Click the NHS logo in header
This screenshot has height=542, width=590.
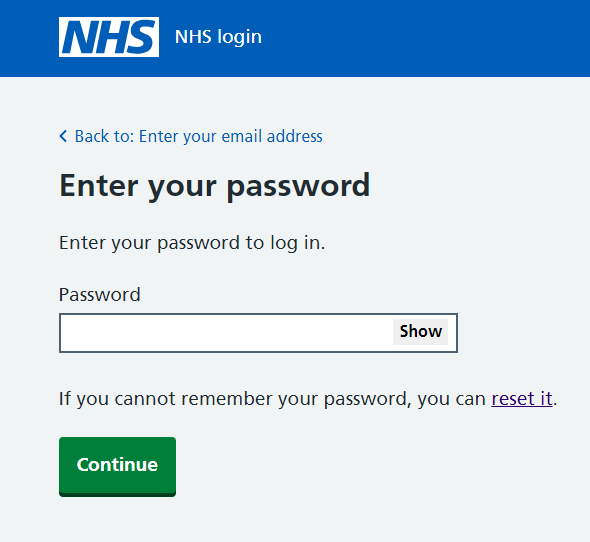pyautogui.click(x=109, y=37)
